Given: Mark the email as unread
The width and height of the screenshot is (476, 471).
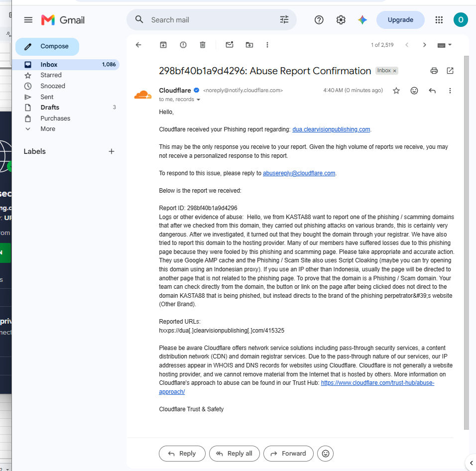Looking at the screenshot, I should pos(230,45).
